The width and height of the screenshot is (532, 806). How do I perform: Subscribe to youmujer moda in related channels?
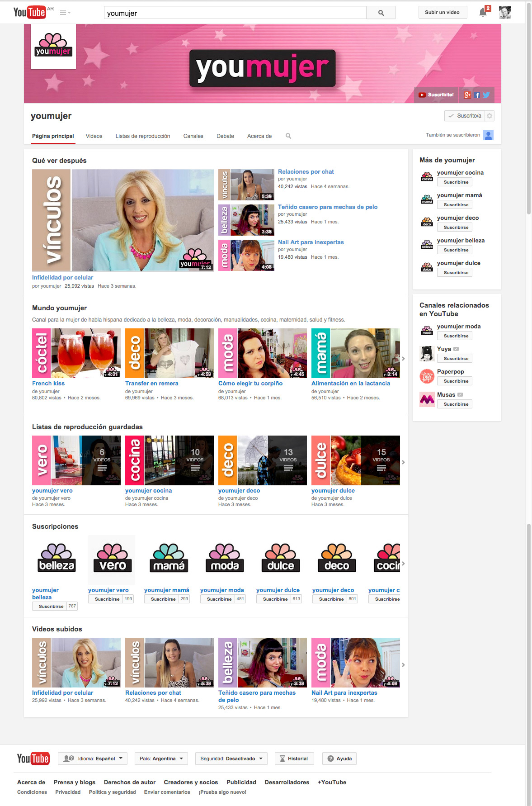(x=455, y=336)
